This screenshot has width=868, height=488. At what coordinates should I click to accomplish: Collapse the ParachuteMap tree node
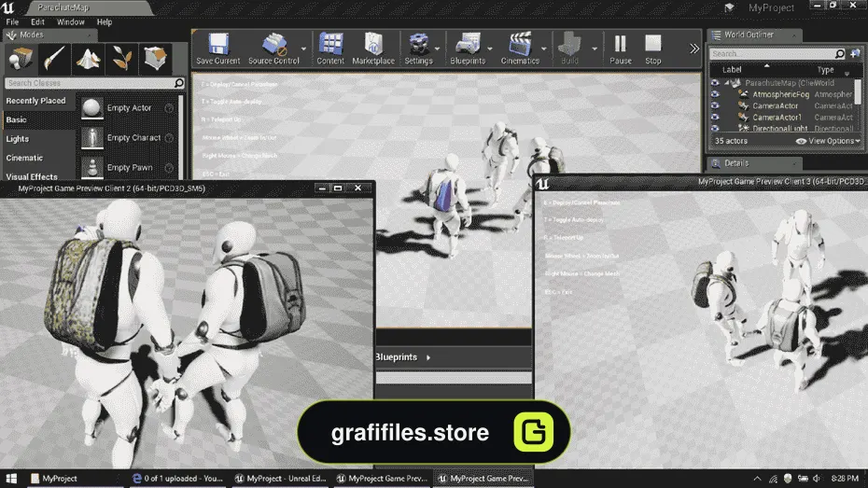pyautogui.click(x=727, y=83)
